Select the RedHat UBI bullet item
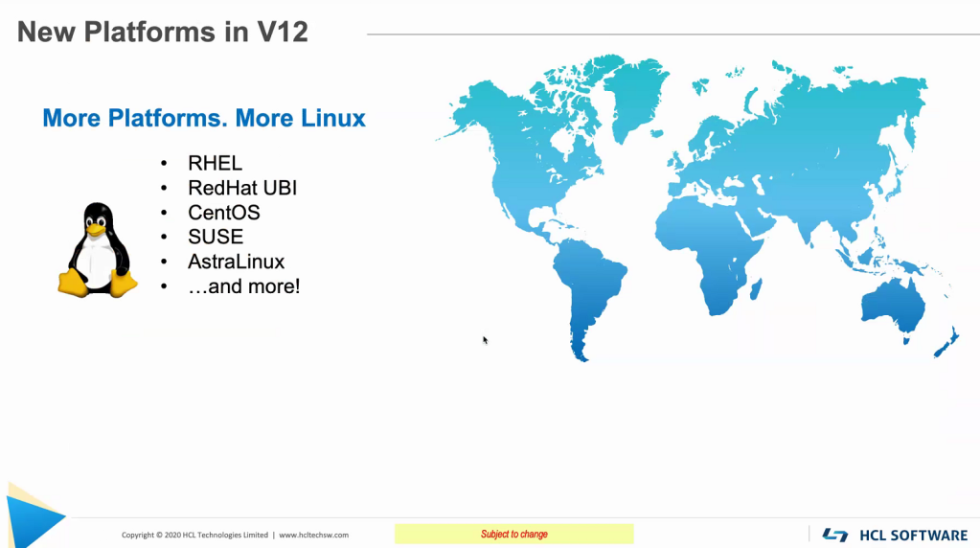The width and height of the screenshot is (980, 548). (x=242, y=188)
